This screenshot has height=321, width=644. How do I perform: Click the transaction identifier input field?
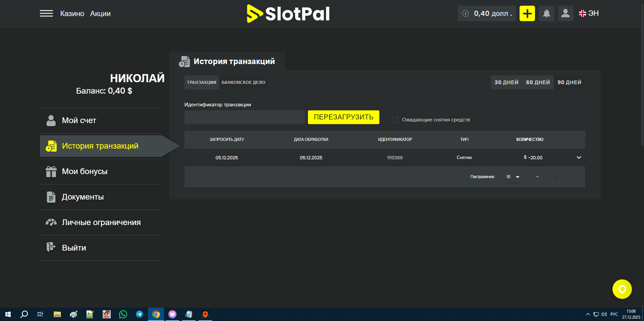click(x=245, y=117)
